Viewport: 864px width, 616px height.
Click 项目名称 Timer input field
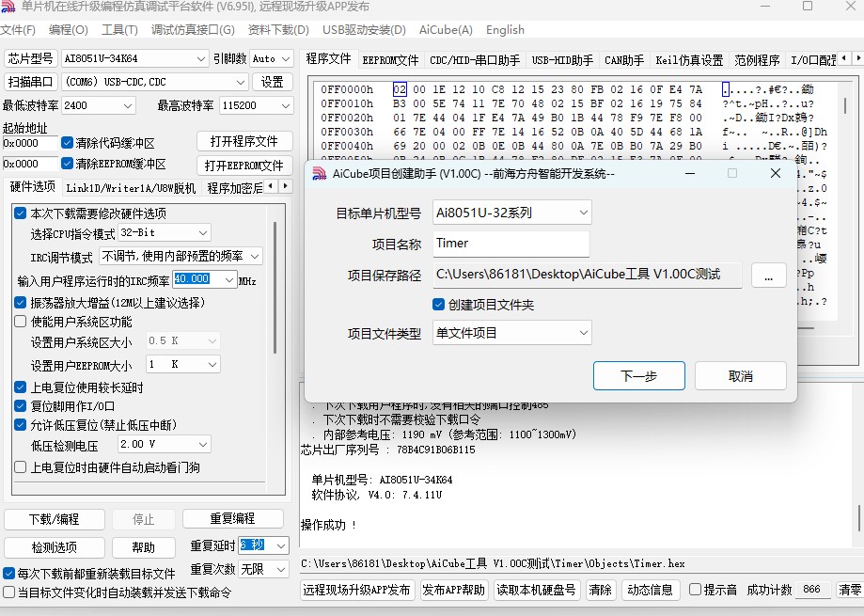pos(511,244)
